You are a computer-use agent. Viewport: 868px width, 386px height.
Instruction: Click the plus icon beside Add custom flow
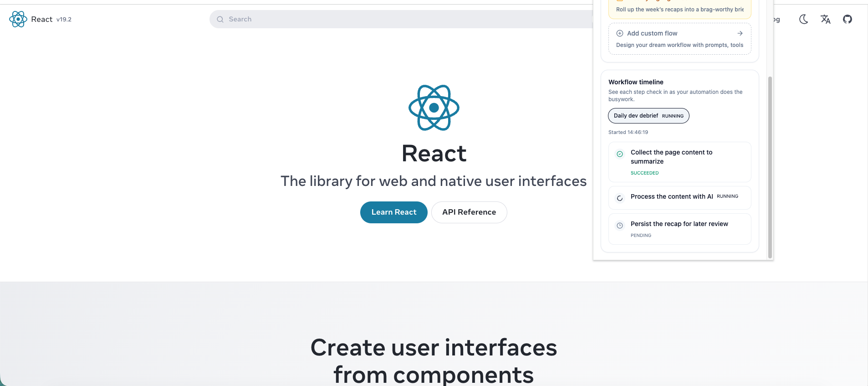coord(620,33)
